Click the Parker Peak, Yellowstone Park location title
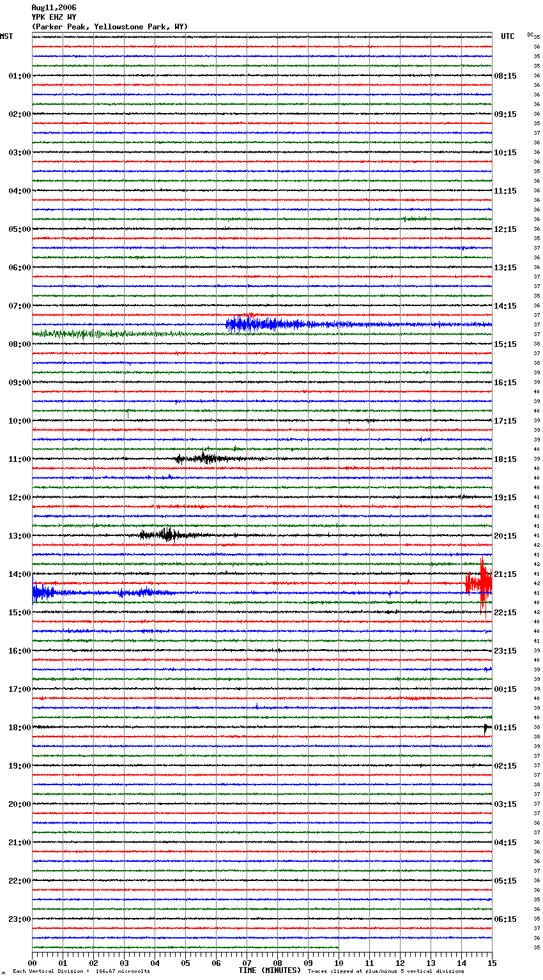The width and height of the screenshot is (543, 980). click(110, 27)
